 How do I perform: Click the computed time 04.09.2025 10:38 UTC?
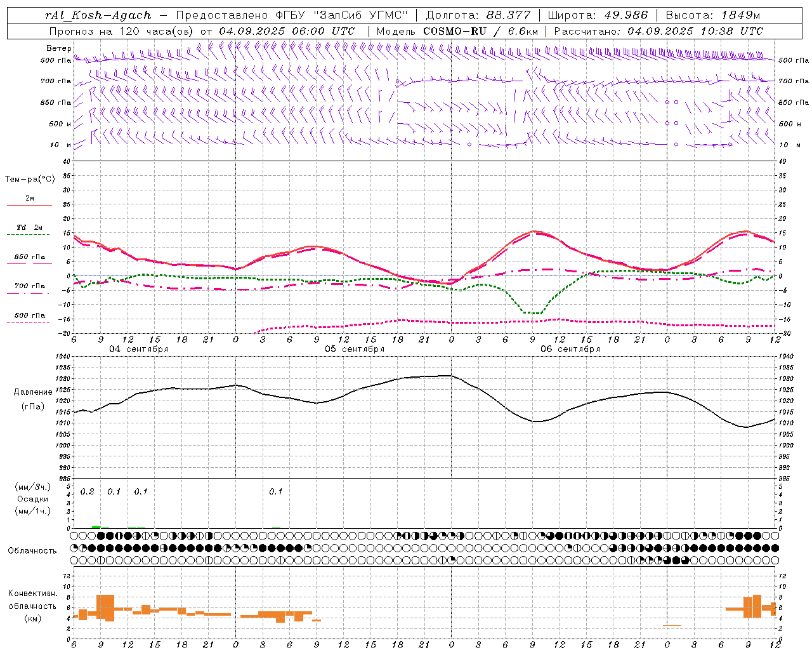tap(695, 31)
